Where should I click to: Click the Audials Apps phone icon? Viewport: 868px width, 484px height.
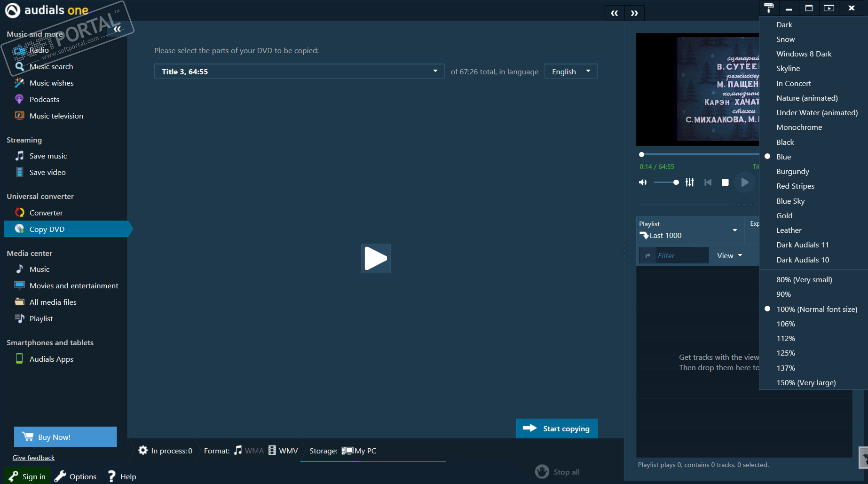click(19, 358)
